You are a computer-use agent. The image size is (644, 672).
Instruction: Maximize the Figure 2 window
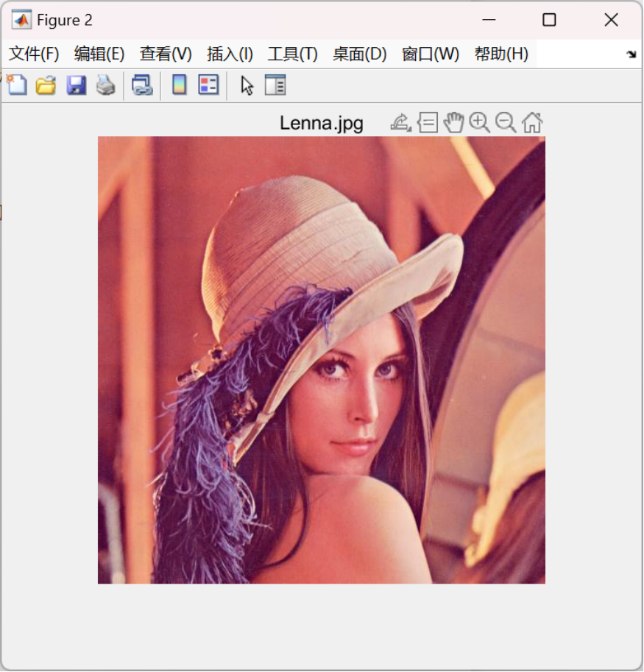point(549,20)
